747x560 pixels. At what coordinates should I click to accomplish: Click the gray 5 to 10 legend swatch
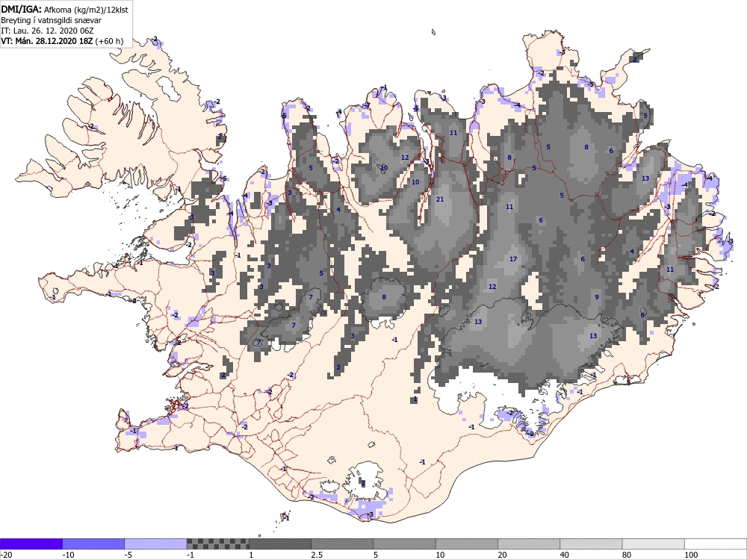tap(404, 544)
